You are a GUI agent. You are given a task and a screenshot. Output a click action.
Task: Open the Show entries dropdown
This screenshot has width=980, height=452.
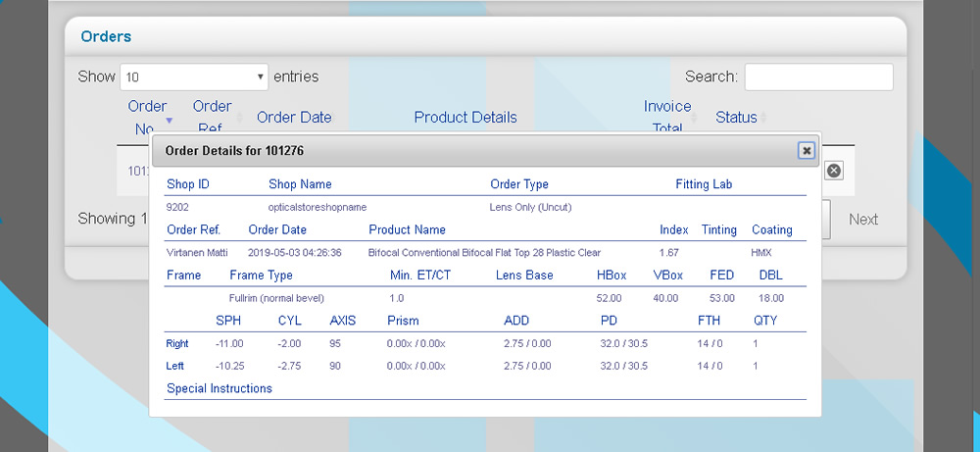click(x=194, y=76)
